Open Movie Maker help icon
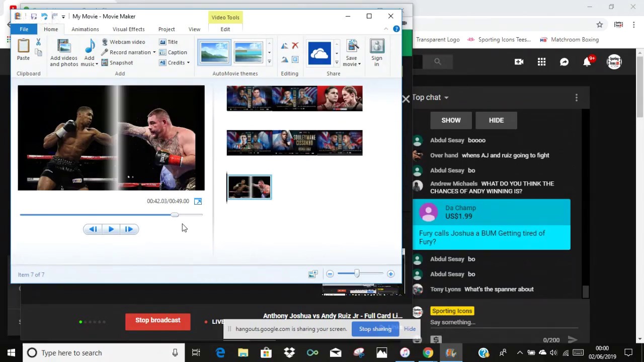 (396, 29)
